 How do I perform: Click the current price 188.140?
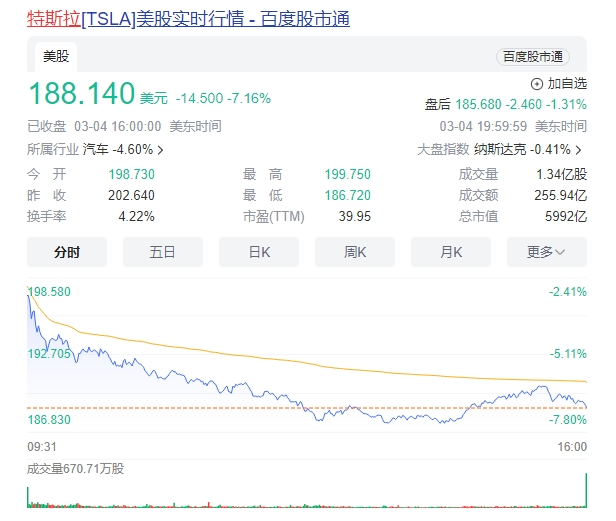tap(82, 93)
